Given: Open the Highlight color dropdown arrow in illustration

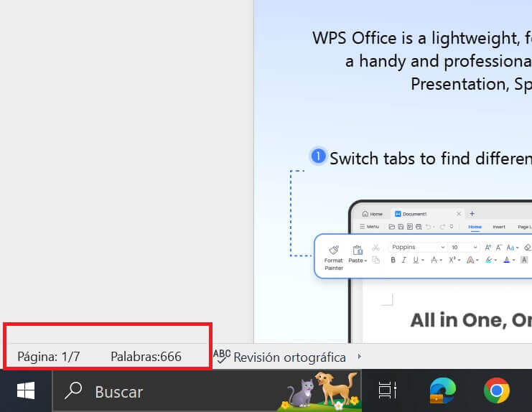Looking at the screenshot, I should [495, 261].
